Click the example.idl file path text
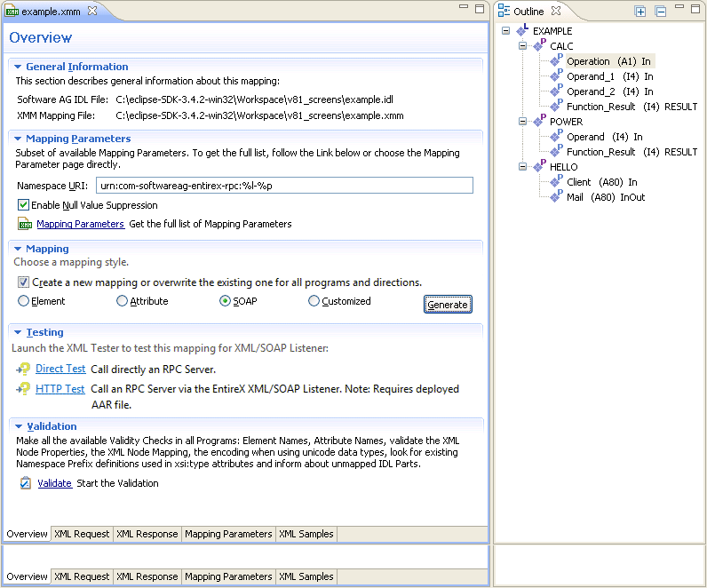Screen dimensions: 707x588 coord(254,99)
